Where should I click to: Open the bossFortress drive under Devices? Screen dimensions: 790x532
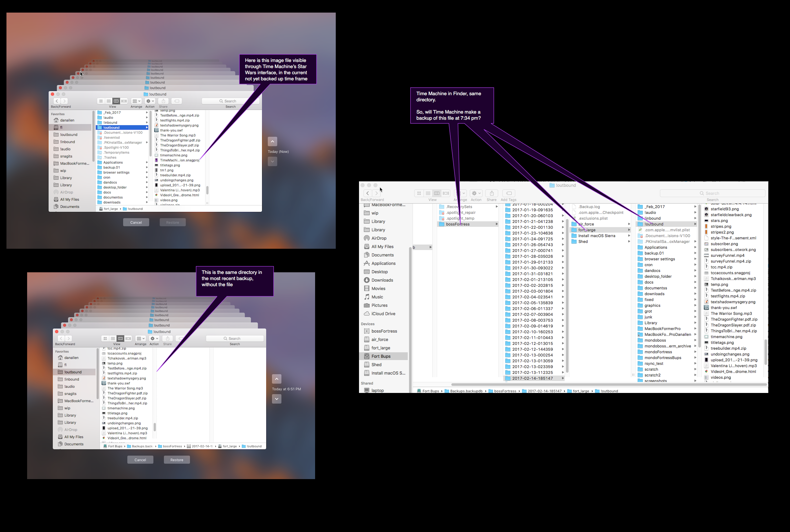pyautogui.click(x=384, y=331)
